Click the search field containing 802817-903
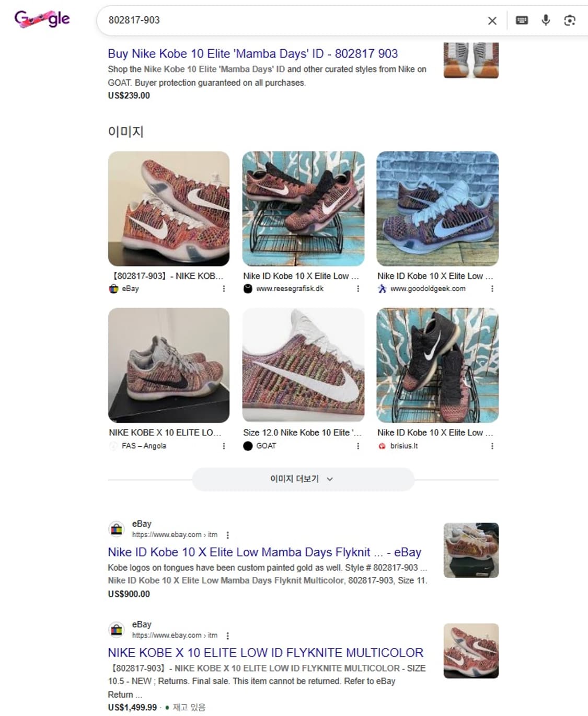 (x=293, y=20)
